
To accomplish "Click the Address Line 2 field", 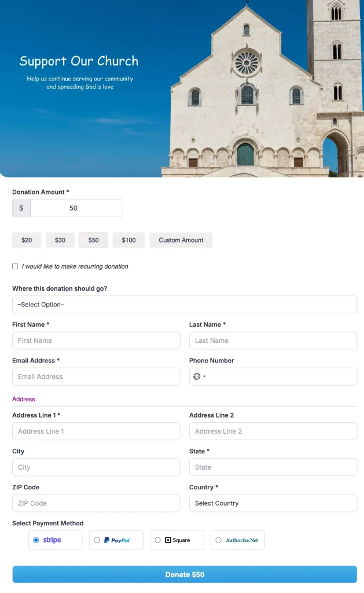I will coord(273,431).
